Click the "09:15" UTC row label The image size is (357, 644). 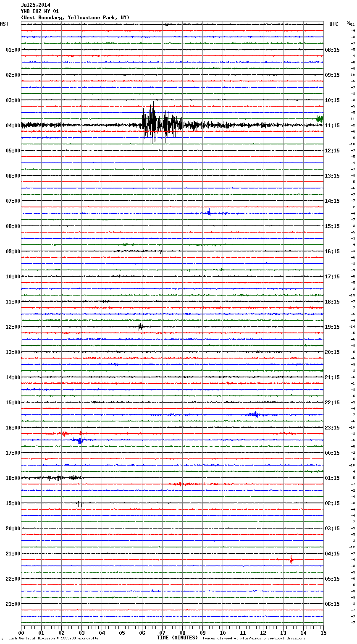coord(332,75)
